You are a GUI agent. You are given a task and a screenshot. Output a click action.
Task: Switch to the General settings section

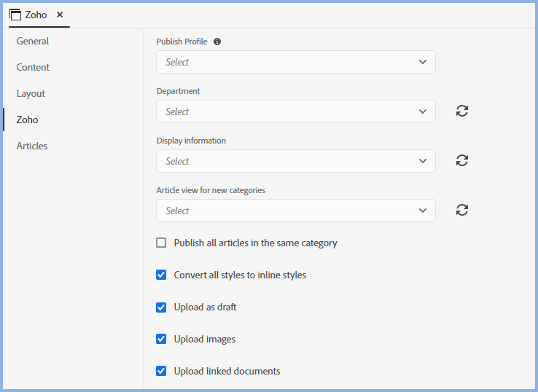coord(33,41)
